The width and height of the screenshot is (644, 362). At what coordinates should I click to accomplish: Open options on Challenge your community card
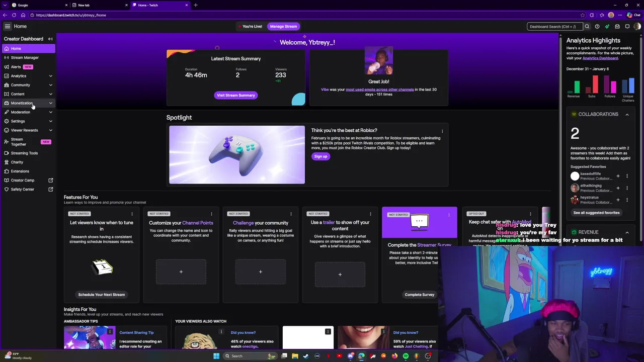click(291, 214)
